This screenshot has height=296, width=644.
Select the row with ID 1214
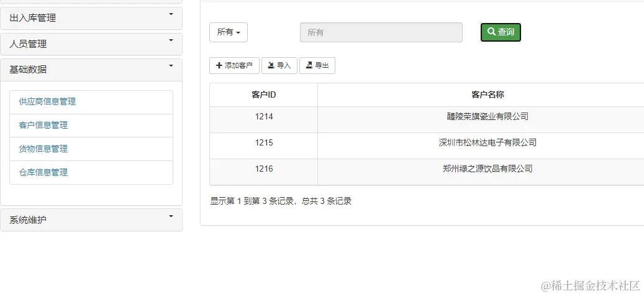[427, 119]
